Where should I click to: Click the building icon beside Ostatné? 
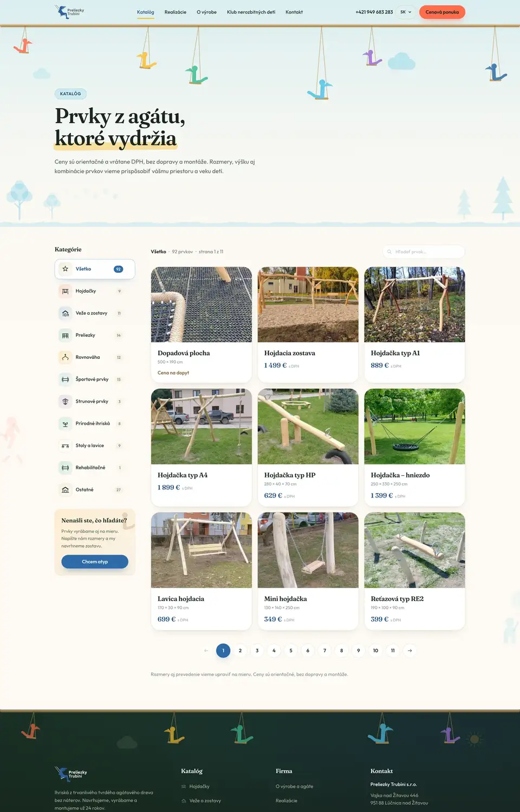point(65,490)
